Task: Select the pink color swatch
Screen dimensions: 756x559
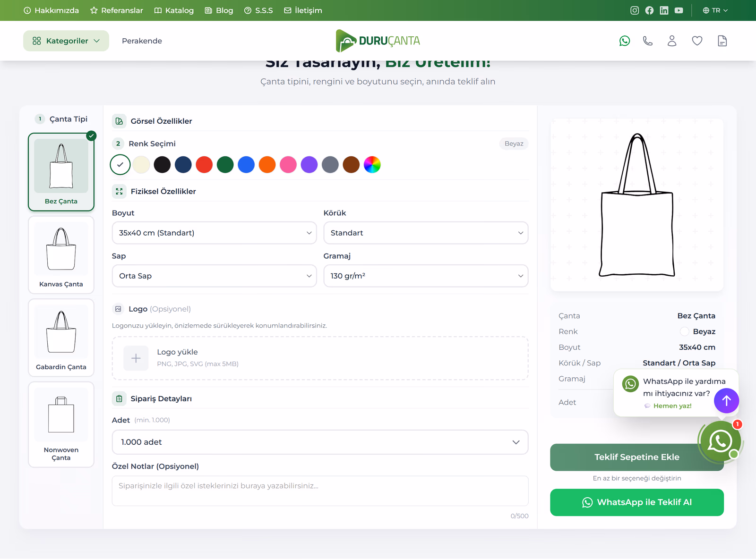Action: [288, 165]
